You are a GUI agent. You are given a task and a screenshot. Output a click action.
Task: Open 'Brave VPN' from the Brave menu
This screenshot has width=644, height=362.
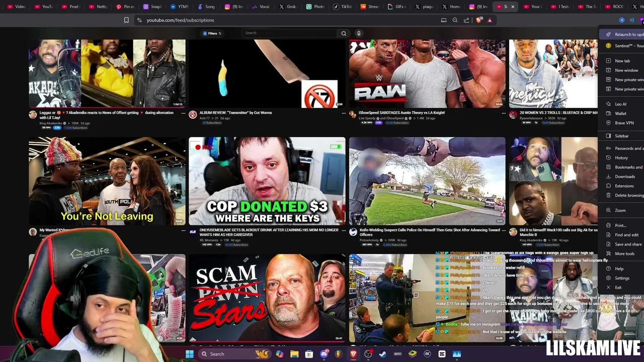[622, 123]
